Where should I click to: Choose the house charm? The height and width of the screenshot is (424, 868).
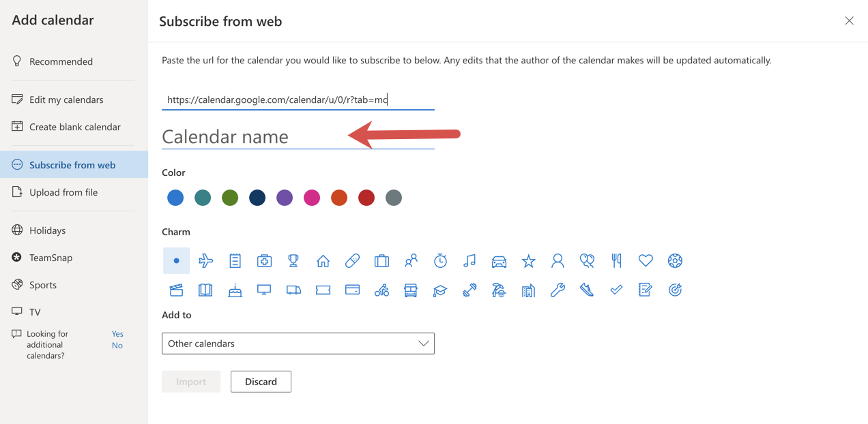323,260
